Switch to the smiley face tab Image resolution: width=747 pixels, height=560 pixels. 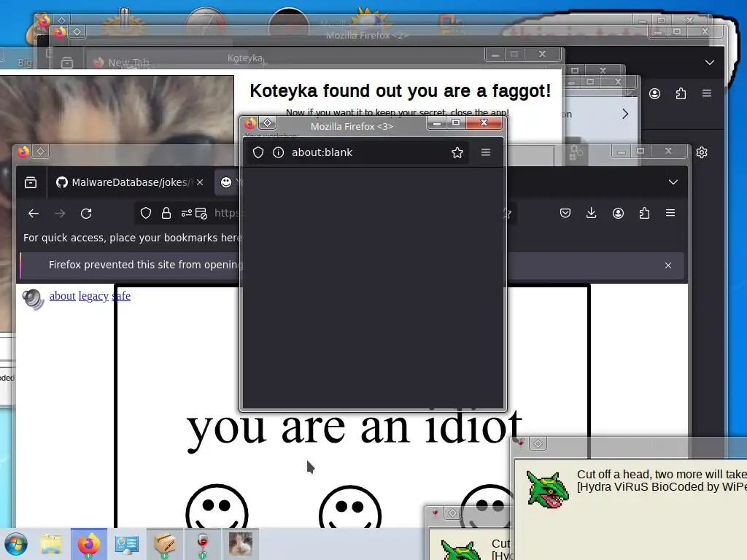[x=228, y=182]
